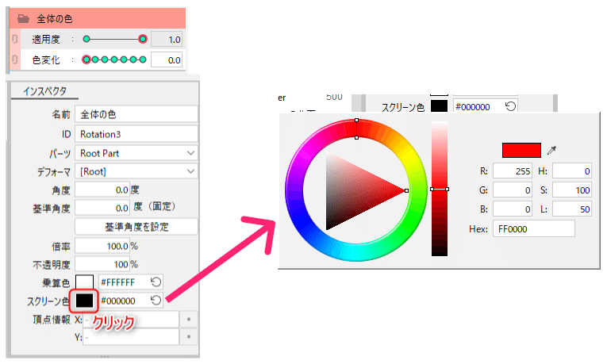Click the first key point of the 色変化 slider
Image resolution: width=607 pixels, height=364 pixels.
coord(86,59)
